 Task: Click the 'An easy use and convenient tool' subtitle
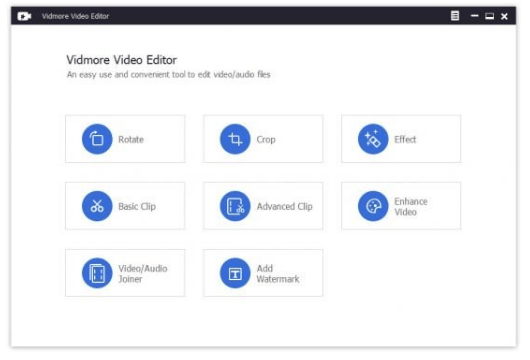pyautogui.click(x=168, y=74)
